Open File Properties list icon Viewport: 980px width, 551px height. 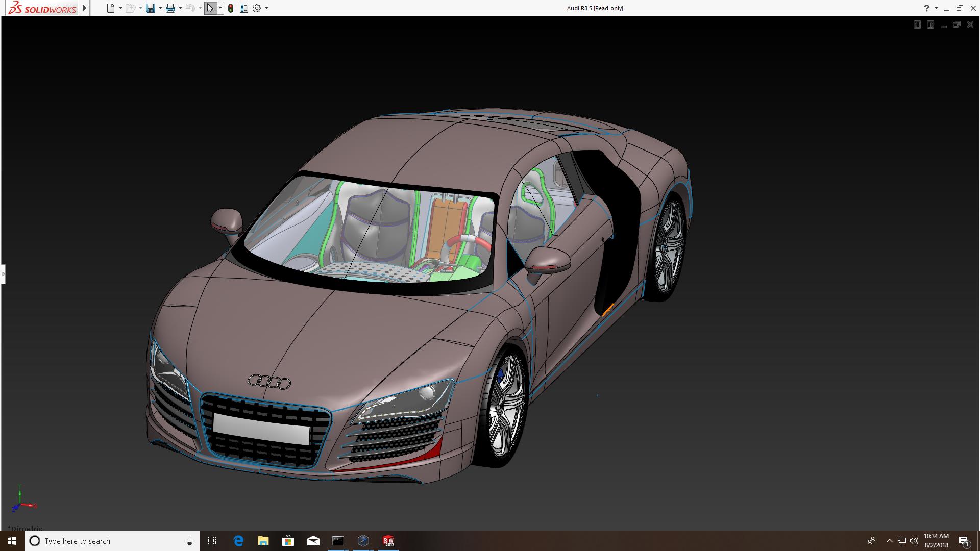point(244,8)
